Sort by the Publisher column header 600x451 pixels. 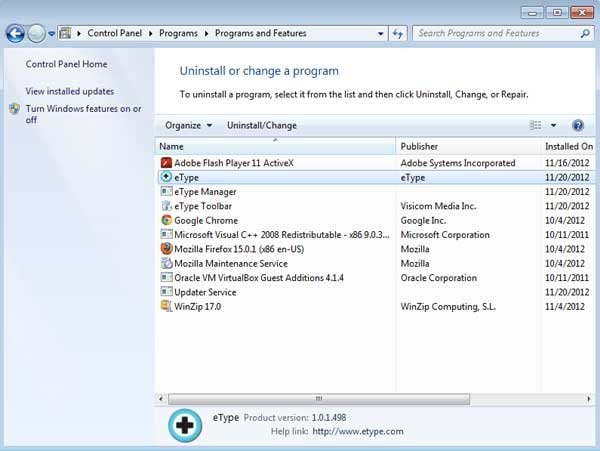[469, 146]
